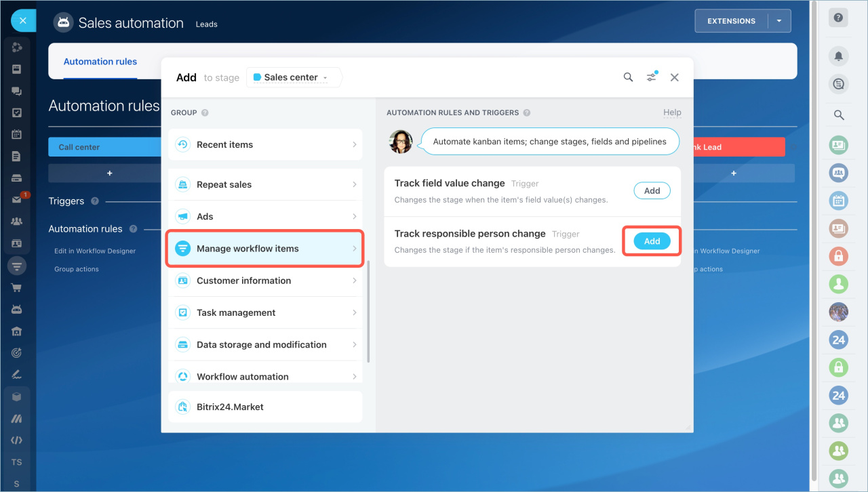Open the dropdown arrow next to EXTENSIONS

779,21
